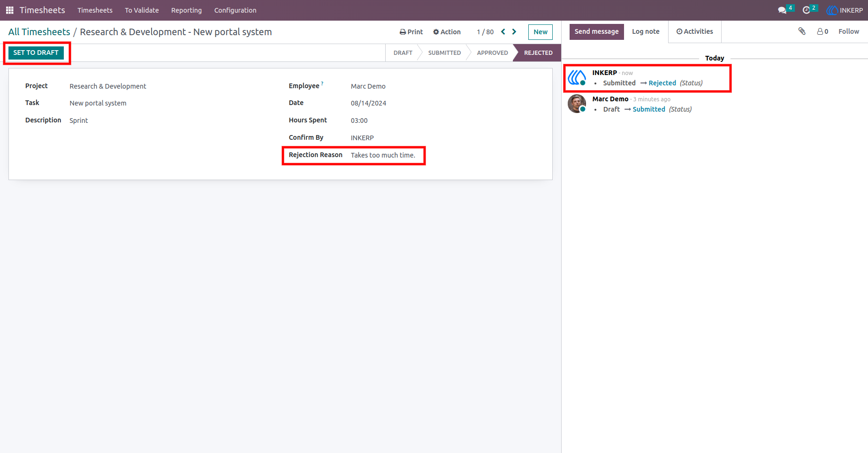
Task: Open the To Validate menu
Action: [142, 10]
